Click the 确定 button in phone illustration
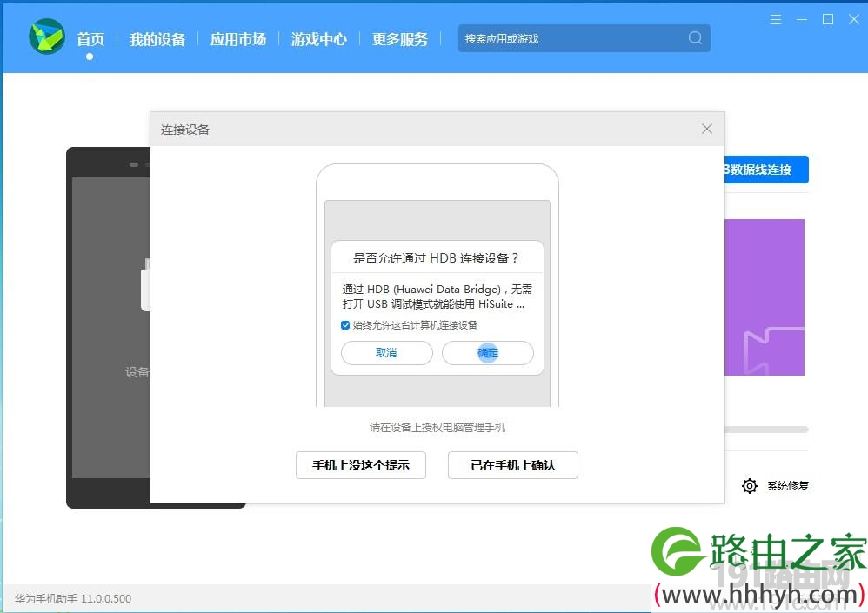Screen dimensions: 868x613 point(488,353)
